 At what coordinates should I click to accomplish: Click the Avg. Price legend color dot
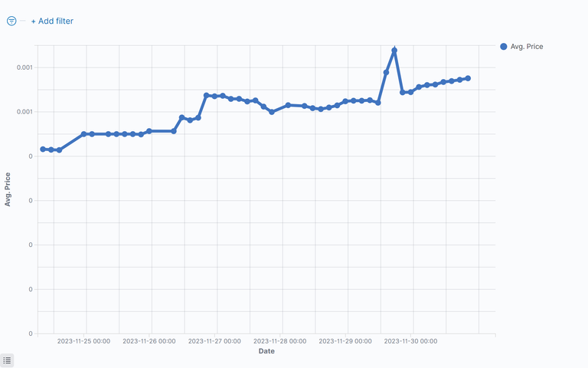504,47
